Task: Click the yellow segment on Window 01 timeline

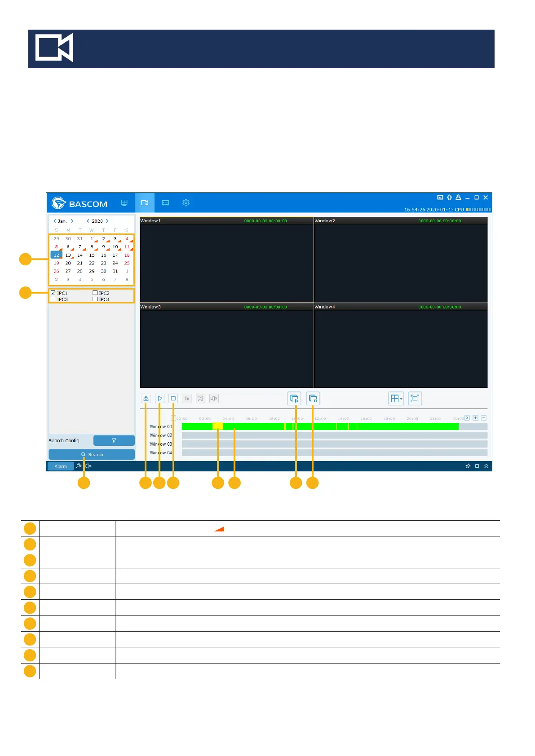Action: [x=217, y=426]
